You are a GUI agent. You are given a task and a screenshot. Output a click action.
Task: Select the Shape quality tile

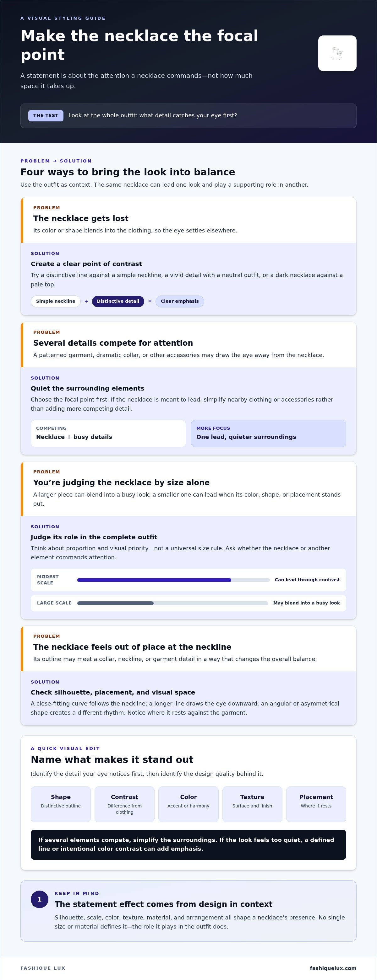click(61, 804)
